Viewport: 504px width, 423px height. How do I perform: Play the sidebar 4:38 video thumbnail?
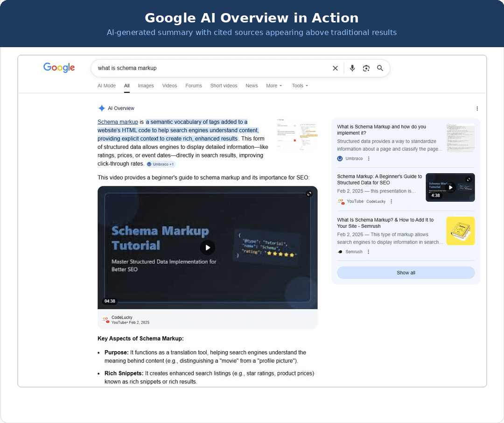tap(450, 187)
